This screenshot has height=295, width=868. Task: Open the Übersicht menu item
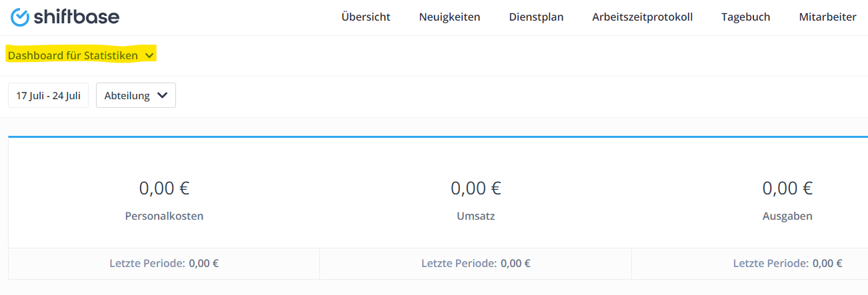366,17
